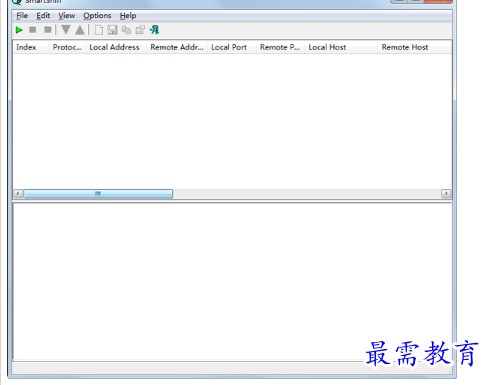Click the upward triangle toolbar icon

[80, 30]
